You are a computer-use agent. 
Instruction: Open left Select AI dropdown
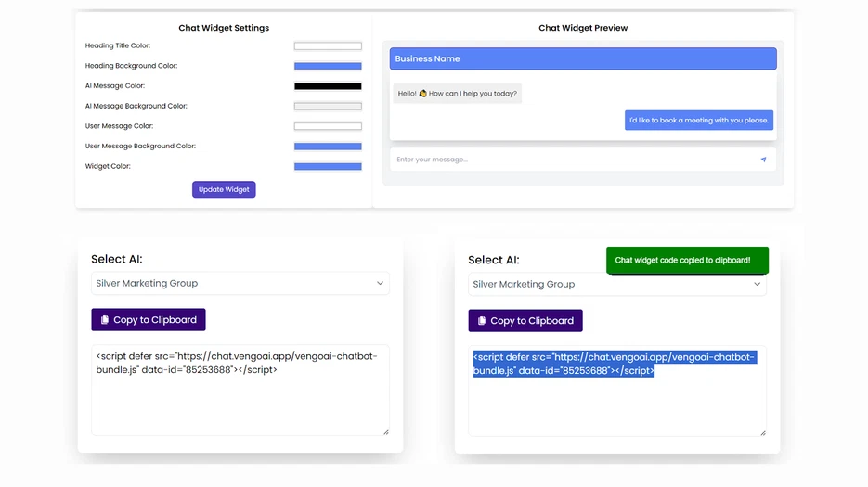(240, 283)
